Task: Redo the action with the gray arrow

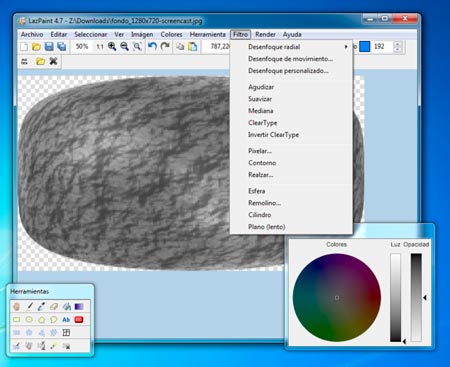Action: coord(165,46)
